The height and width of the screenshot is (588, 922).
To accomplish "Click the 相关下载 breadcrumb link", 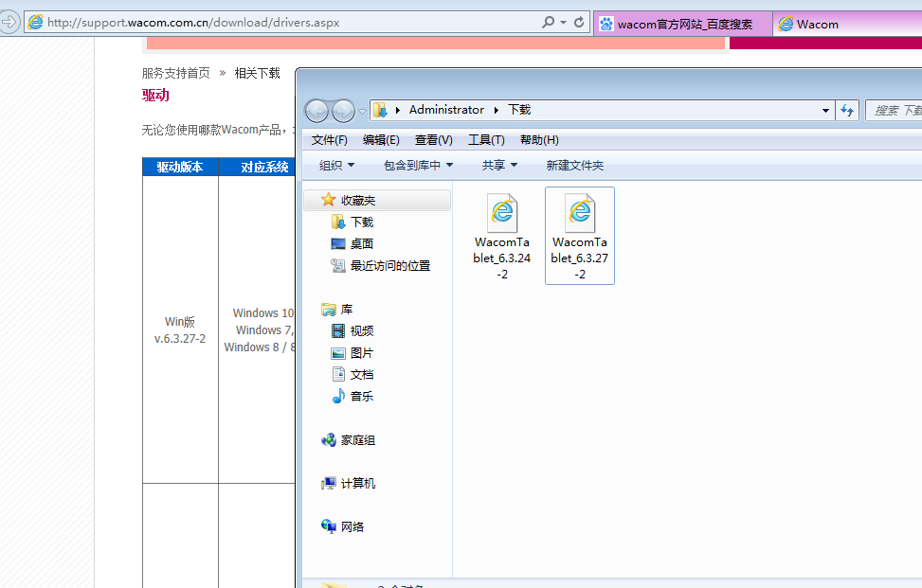I will pyautogui.click(x=258, y=73).
